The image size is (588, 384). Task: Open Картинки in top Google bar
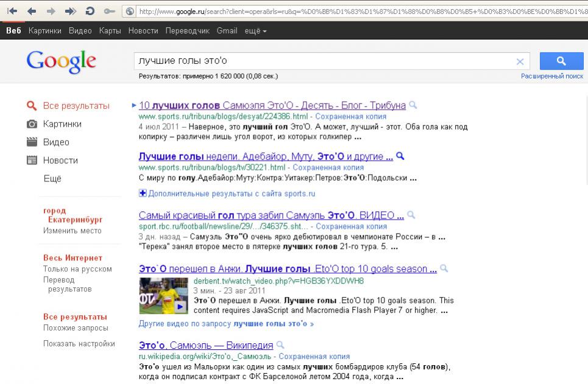44,30
